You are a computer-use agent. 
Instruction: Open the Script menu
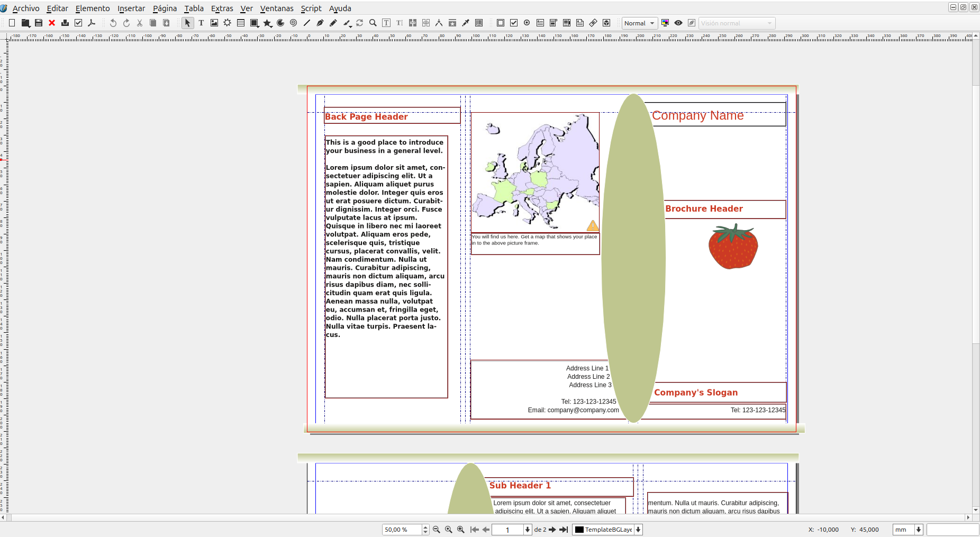click(x=311, y=8)
